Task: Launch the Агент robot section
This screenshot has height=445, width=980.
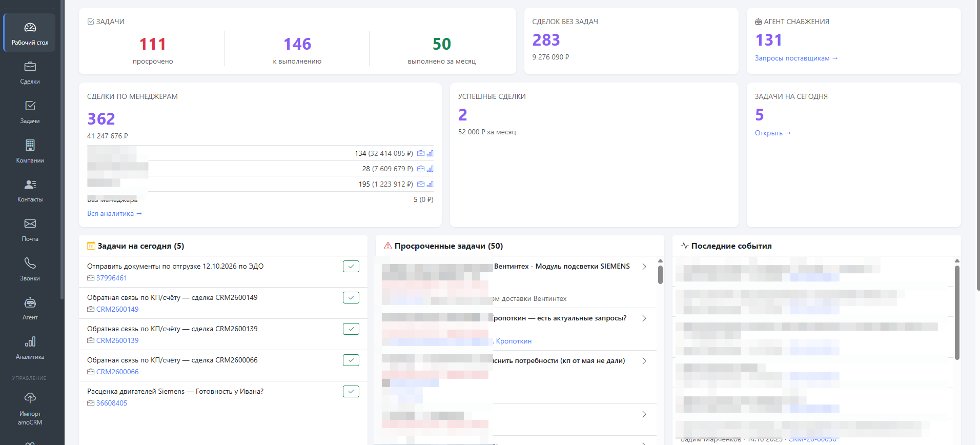Action: pyautogui.click(x=30, y=308)
